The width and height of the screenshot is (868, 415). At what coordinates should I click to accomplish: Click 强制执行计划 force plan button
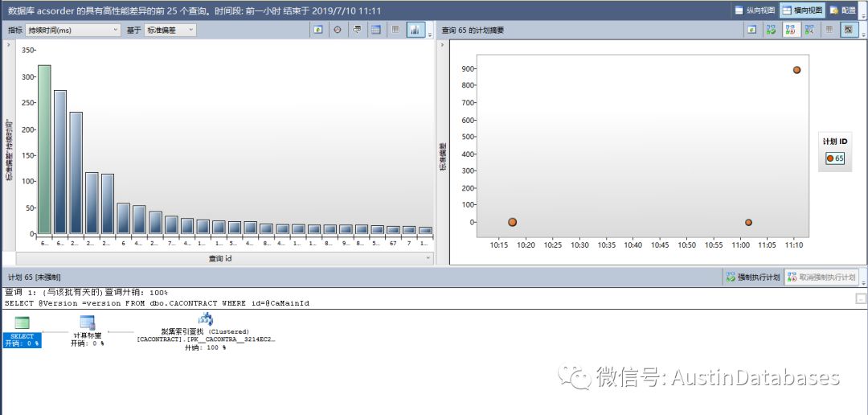pyautogui.click(x=753, y=277)
